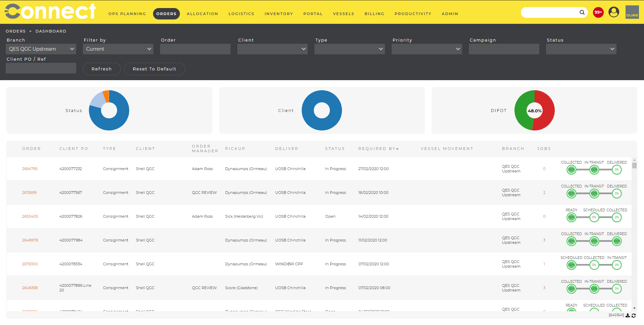Expand the Priority dropdown
This screenshot has width=644, height=325.
coord(427,49)
